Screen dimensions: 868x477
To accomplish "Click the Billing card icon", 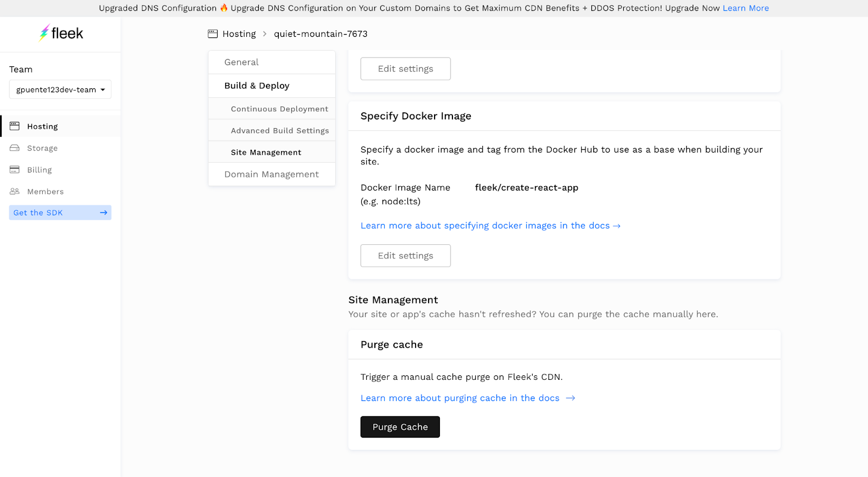I will (x=15, y=170).
